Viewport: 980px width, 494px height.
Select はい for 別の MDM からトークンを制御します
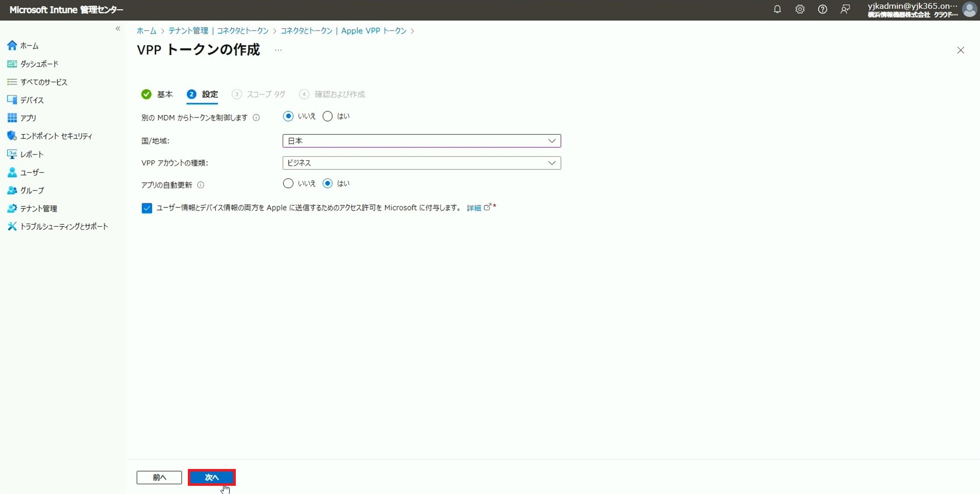(327, 116)
